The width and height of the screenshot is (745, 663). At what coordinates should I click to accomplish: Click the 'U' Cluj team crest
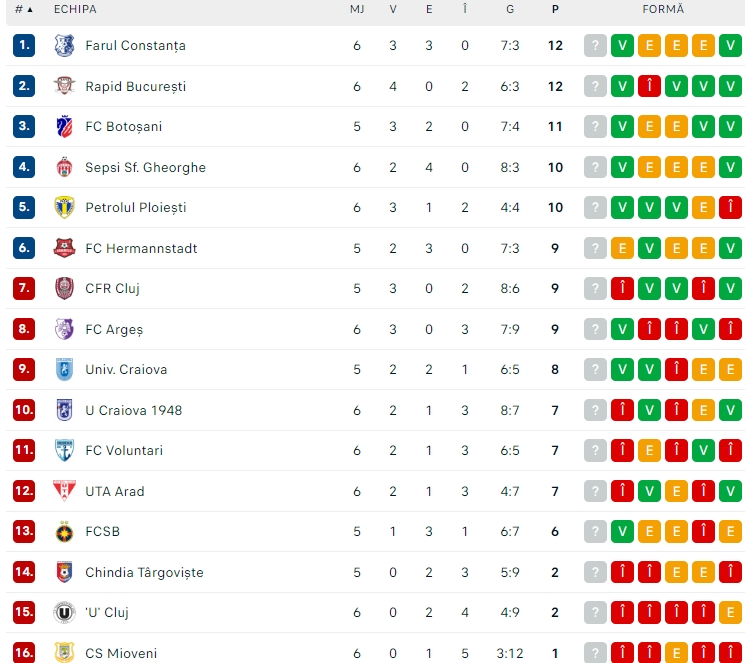65,612
